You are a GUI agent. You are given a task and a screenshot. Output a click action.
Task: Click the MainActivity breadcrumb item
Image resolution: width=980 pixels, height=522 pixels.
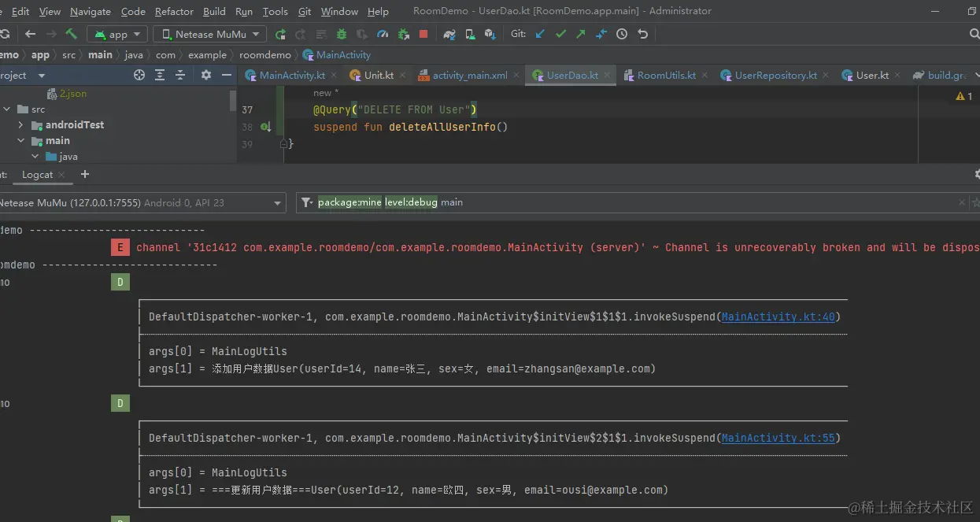[337, 55]
